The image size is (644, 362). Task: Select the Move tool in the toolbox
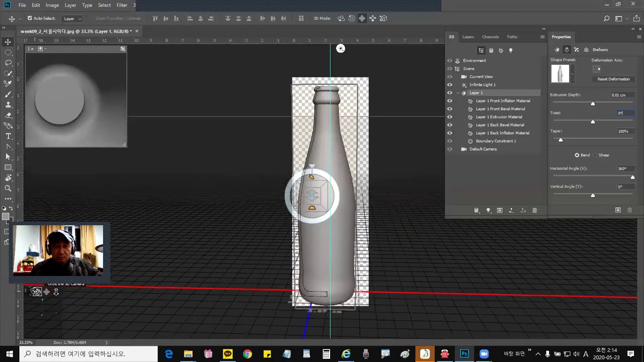[x=8, y=42]
